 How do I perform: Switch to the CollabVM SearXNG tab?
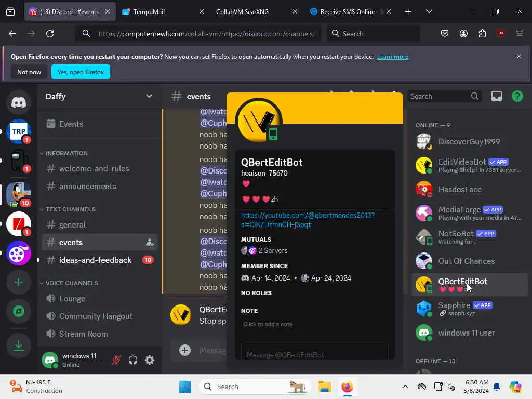pos(256,11)
